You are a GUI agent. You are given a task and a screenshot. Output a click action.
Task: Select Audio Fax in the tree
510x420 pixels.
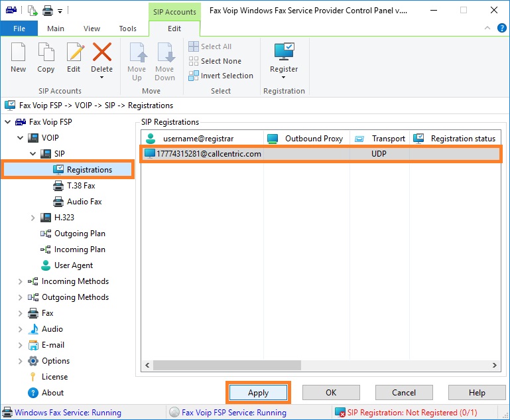click(x=78, y=202)
